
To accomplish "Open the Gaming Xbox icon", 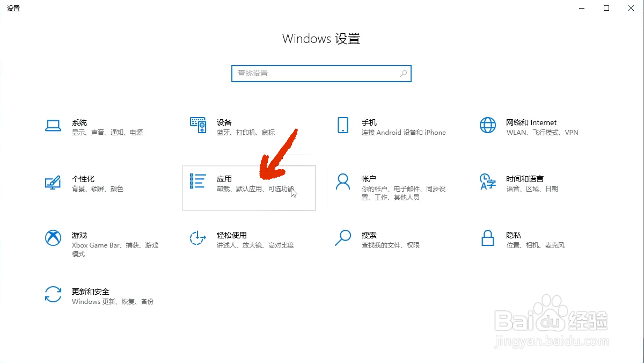I will [x=53, y=238].
